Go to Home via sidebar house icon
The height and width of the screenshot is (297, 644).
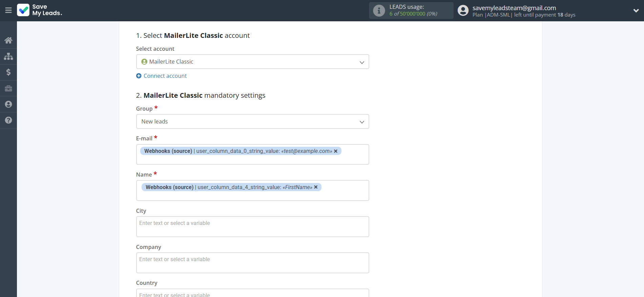pos(8,40)
